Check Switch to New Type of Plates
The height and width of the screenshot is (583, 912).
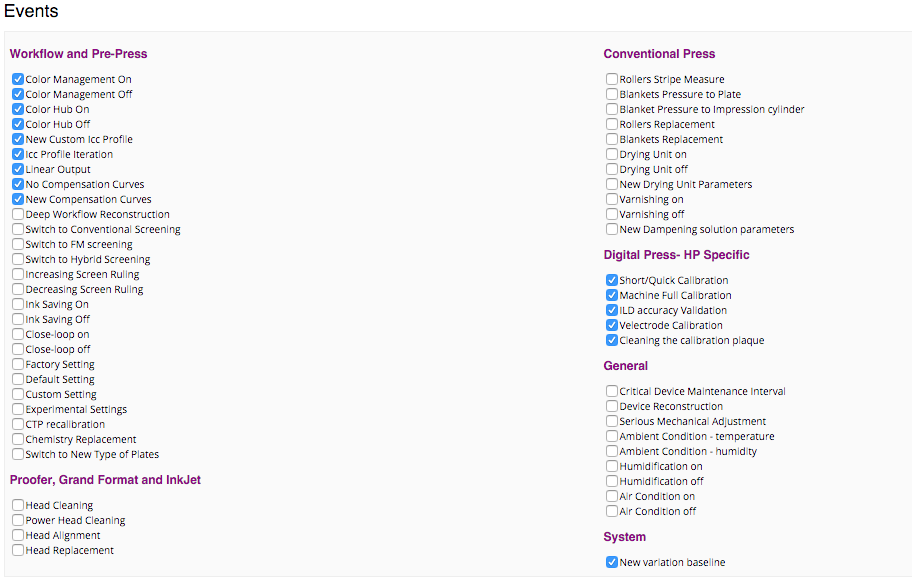click(18, 454)
